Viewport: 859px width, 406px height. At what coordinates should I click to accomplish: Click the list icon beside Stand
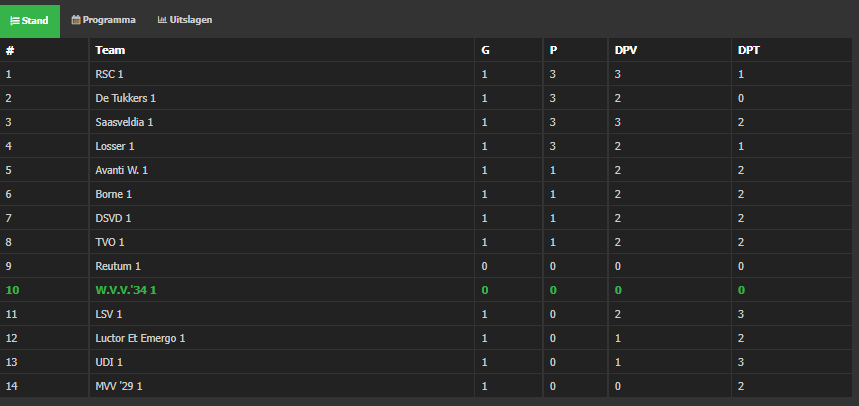pos(15,21)
